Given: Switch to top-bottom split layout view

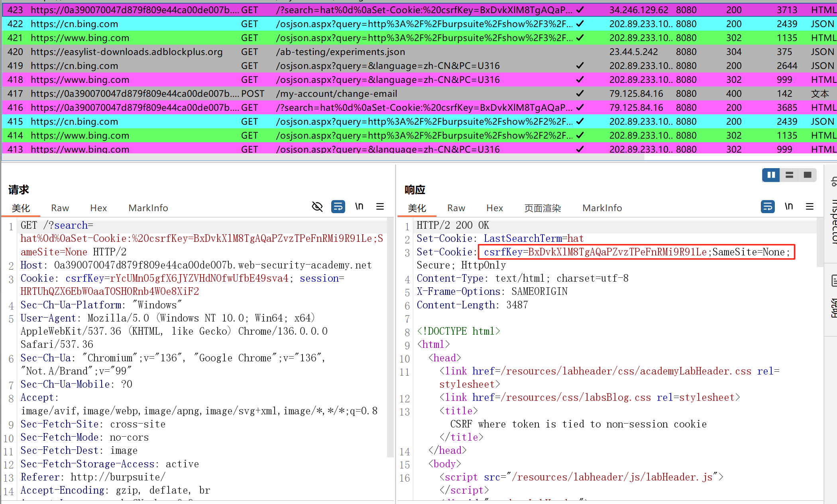Looking at the screenshot, I should [x=789, y=175].
